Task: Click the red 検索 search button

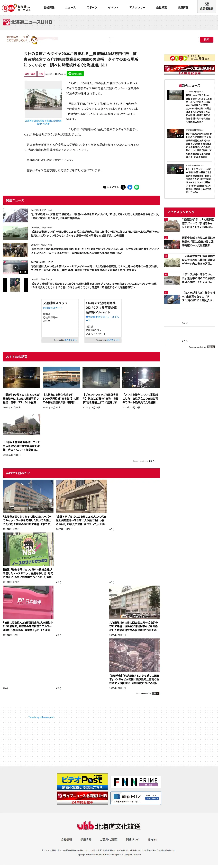Action: point(206,40)
